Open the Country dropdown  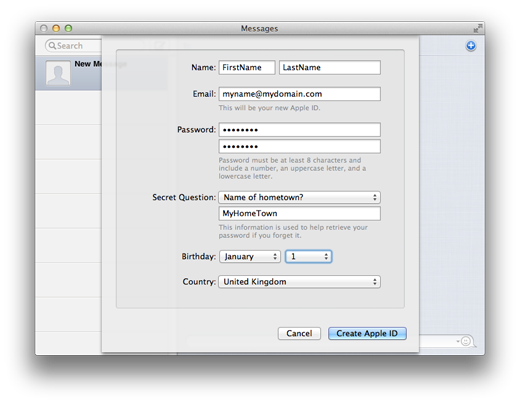(x=299, y=282)
